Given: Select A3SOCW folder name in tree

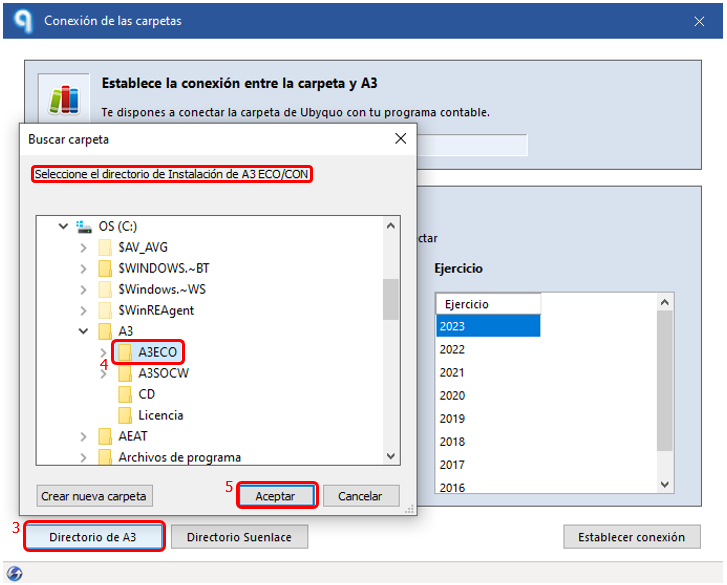Looking at the screenshot, I should tap(164, 373).
